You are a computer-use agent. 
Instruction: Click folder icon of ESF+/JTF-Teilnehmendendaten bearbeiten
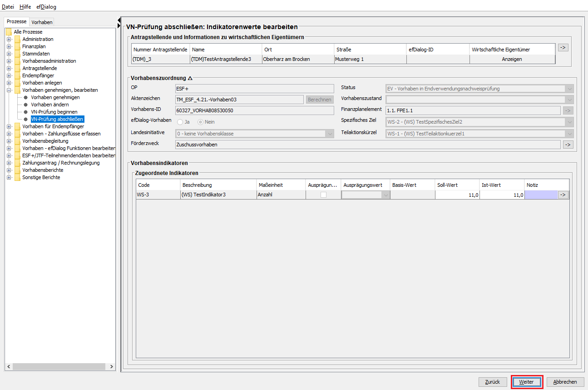pos(18,155)
